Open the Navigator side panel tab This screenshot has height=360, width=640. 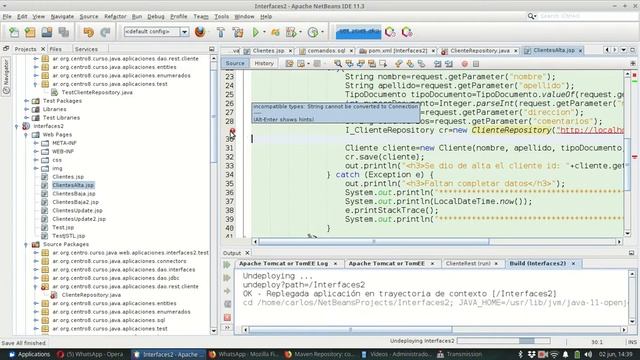pyautogui.click(x=6, y=77)
